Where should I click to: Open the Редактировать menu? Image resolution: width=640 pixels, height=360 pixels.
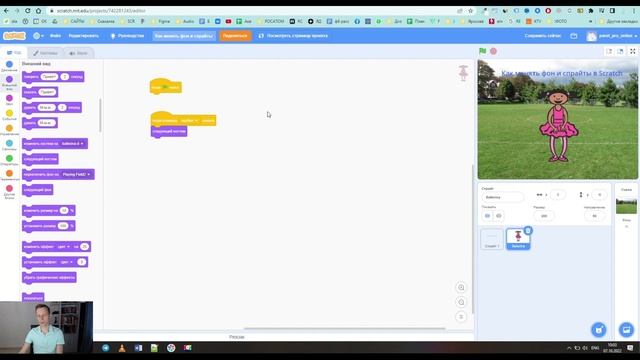(84, 36)
